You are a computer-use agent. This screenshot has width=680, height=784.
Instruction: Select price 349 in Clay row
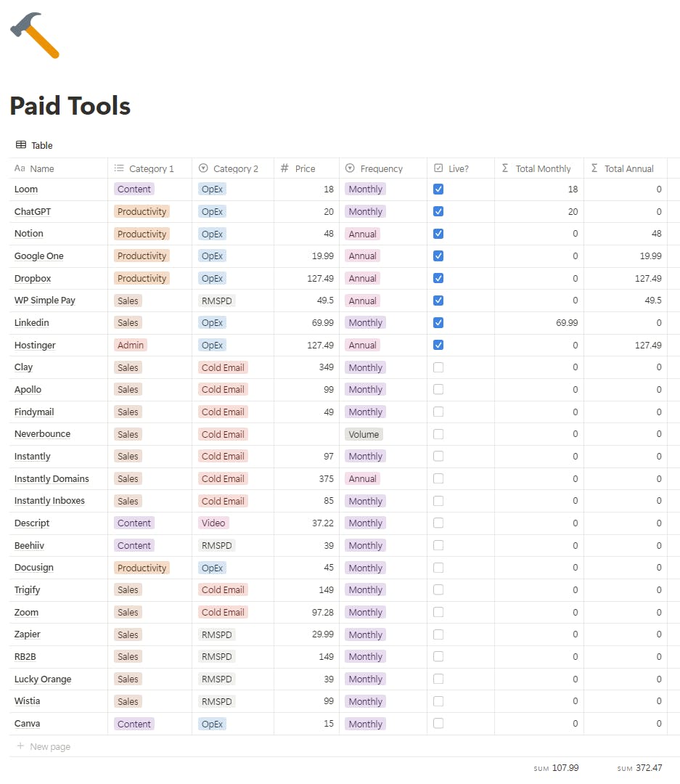(326, 367)
